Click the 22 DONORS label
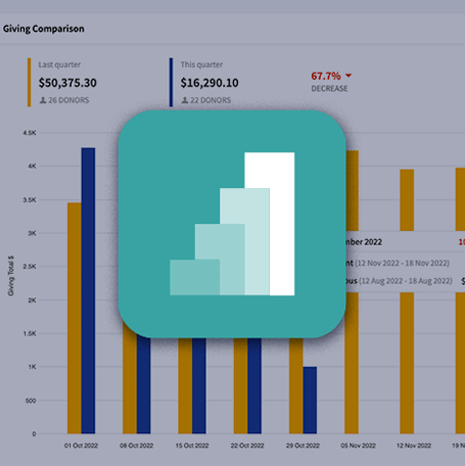 click(210, 100)
